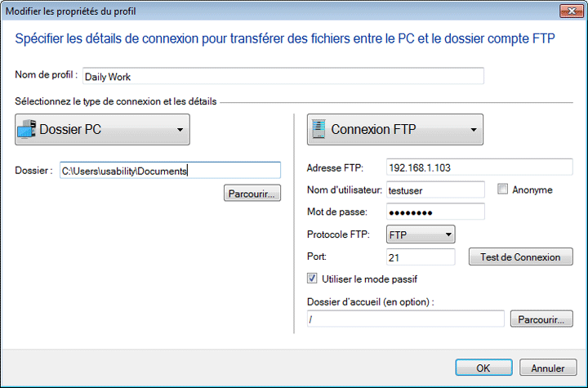The image size is (588, 388).
Task: Open the Dossier PC dropdown
Action: (102, 129)
